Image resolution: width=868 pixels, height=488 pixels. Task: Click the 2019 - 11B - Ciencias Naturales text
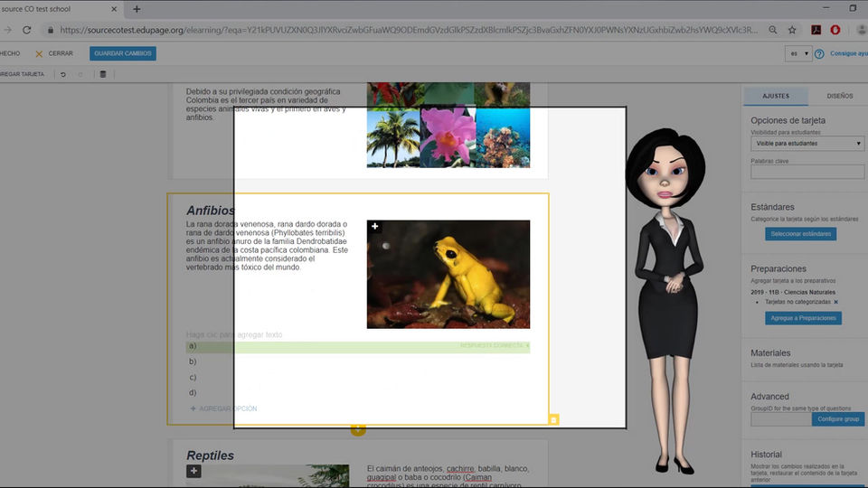[793, 292]
